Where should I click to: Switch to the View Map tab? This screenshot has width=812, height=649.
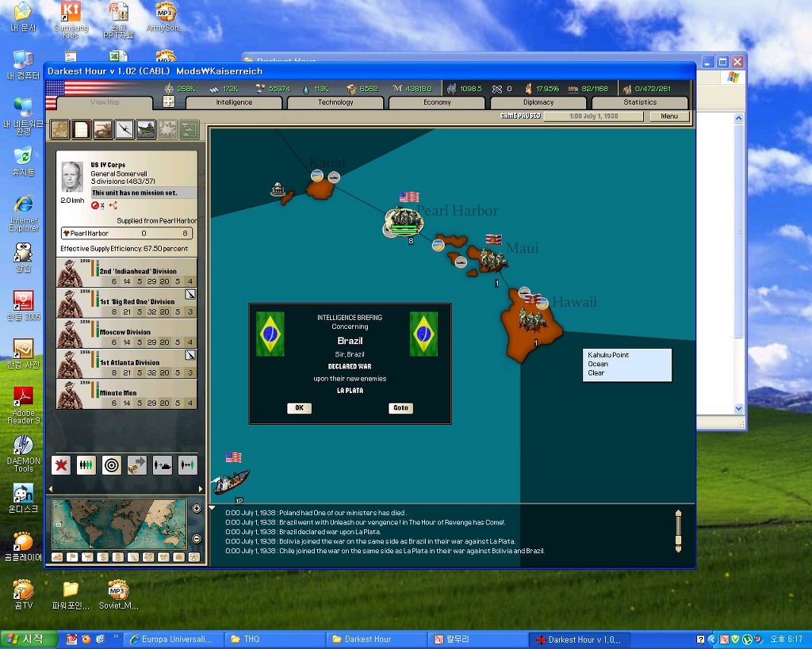click(105, 102)
